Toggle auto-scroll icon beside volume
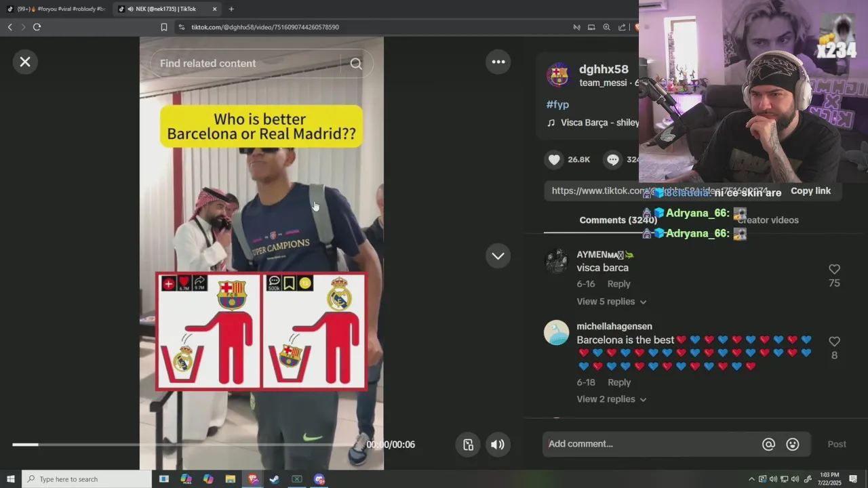 click(468, 445)
